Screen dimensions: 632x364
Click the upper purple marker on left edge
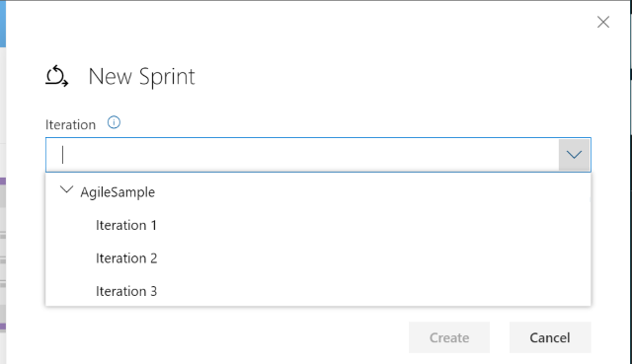pyautogui.click(x=3, y=182)
